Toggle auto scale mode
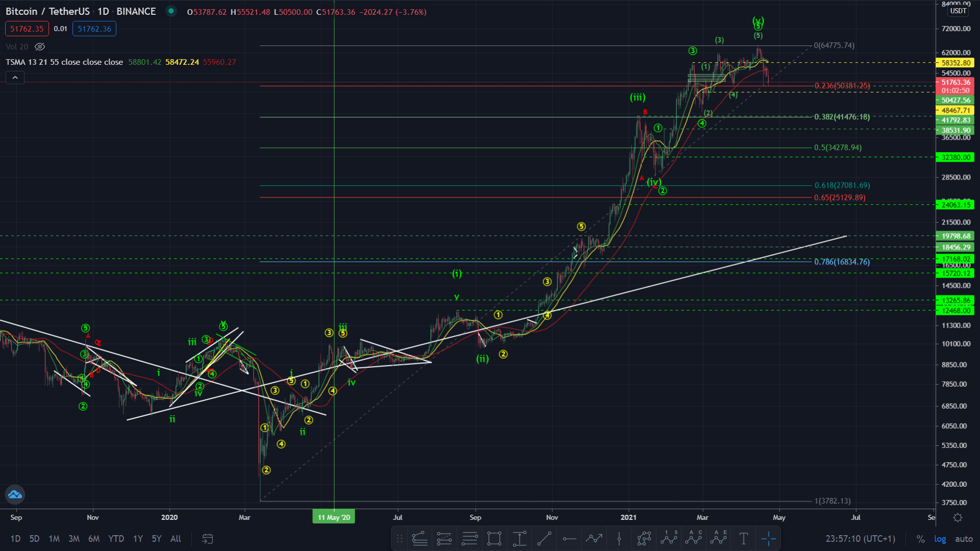This screenshot has width=980, height=551. 964,539
